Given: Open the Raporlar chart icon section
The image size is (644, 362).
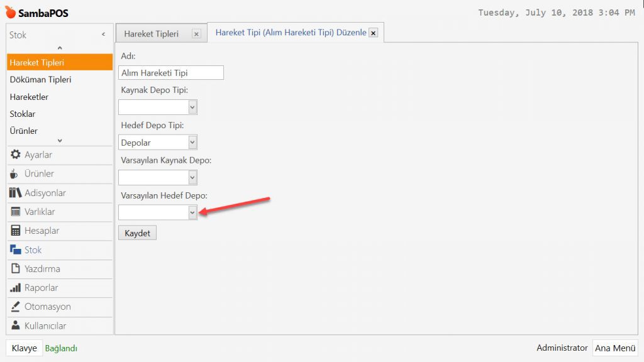Looking at the screenshot, I should [x=41, y=288].
